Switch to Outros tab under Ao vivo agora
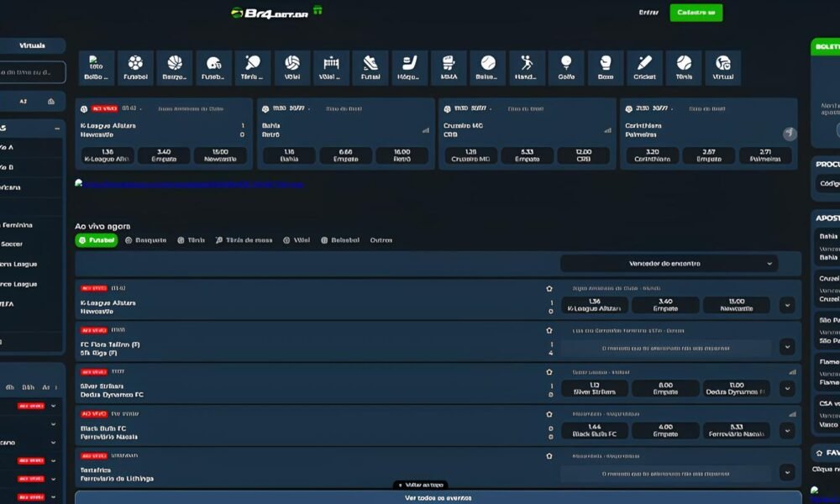The width and height of the screenshot is (840, 504). pyautogui.click(x=381, y=240)
